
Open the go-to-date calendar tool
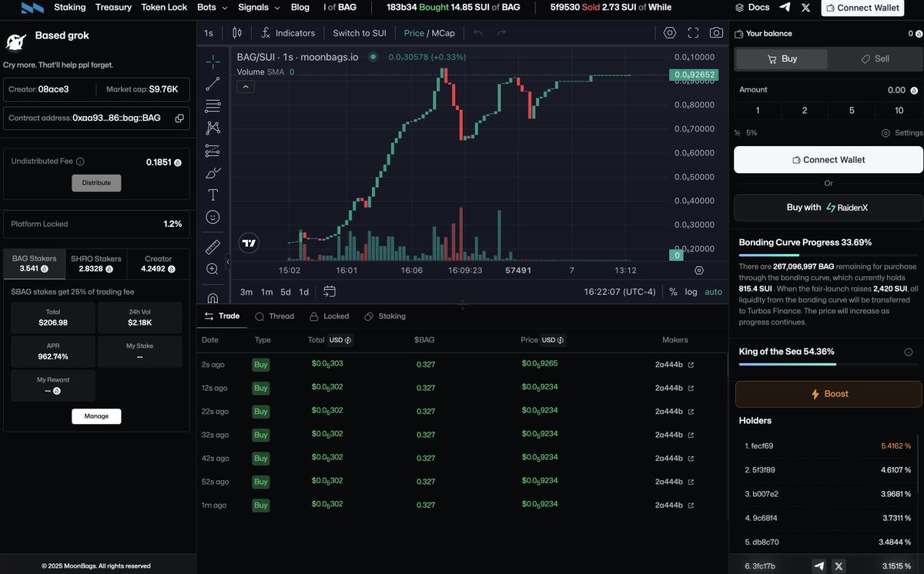click(x=330, y=292)
